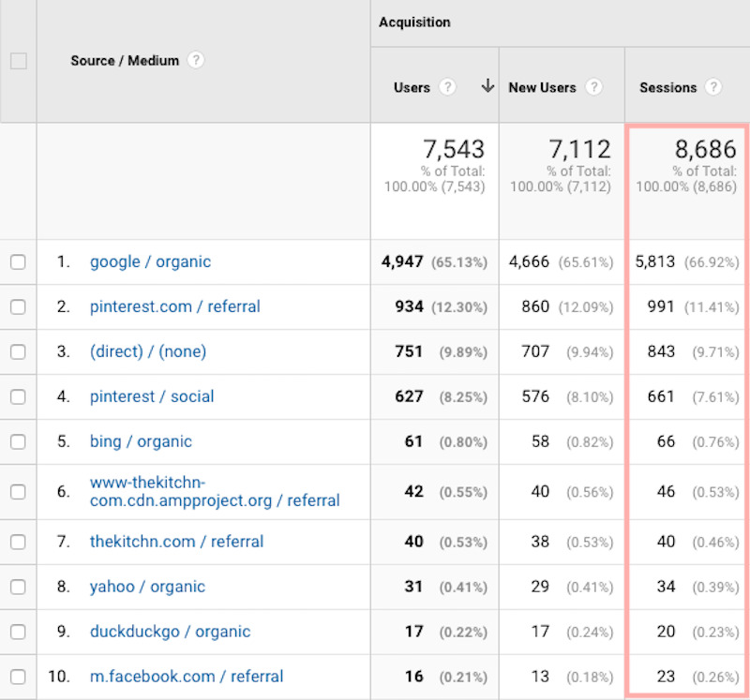Click bing organic New Users 58
The image size is (750, 700).
(x=541, y=441)
